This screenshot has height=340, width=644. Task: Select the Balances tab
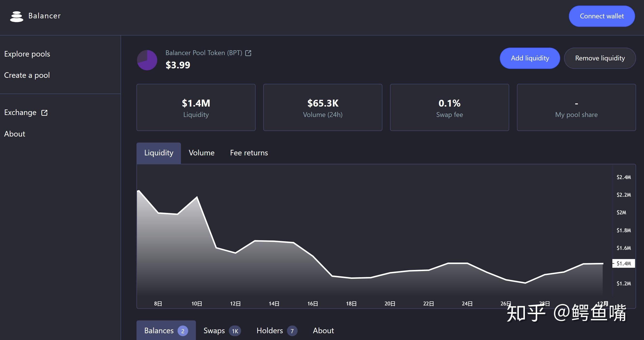coord(166,331)
